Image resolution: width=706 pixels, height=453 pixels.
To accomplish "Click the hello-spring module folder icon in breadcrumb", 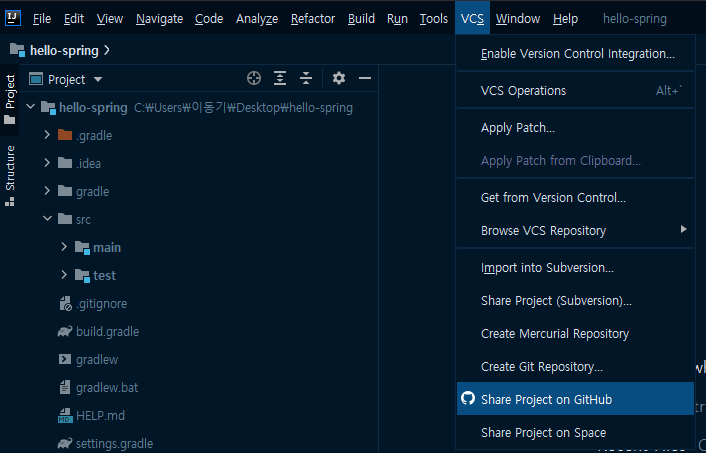I will click(x=17, y=50).
